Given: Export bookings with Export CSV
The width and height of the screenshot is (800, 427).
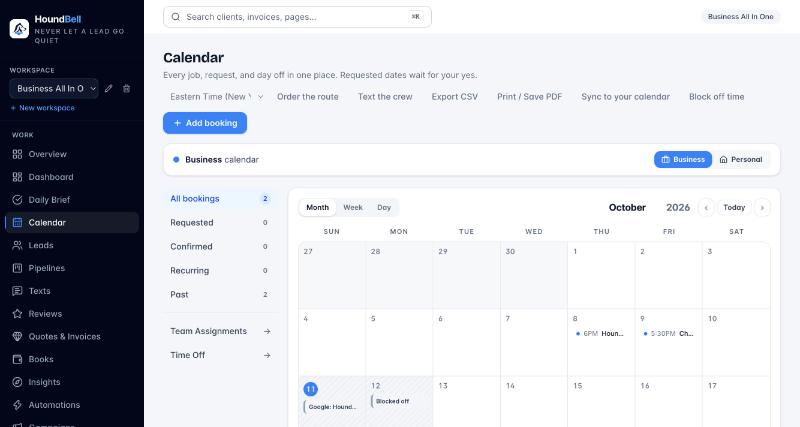Looking at the screenshot, I should [455, 96].
